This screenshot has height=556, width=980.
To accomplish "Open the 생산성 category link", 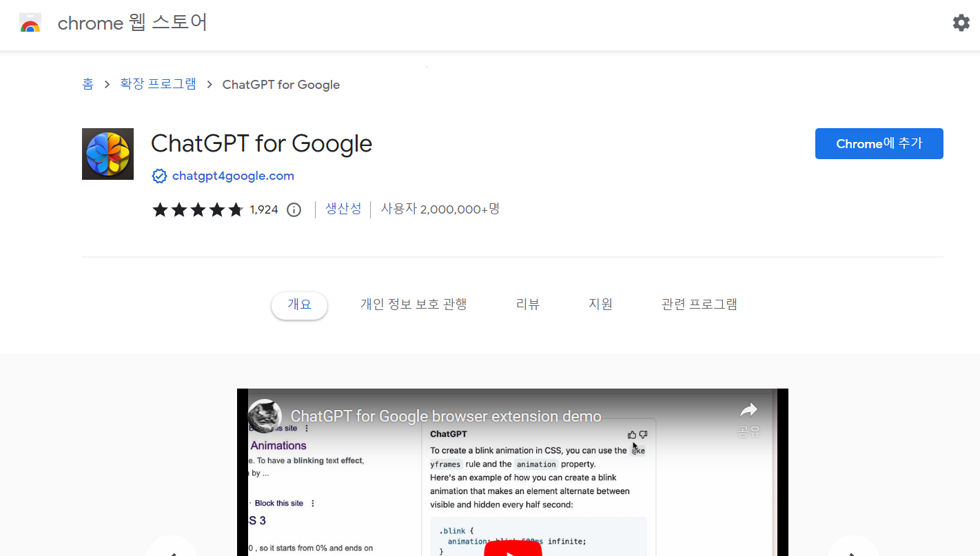I will 343,209.
